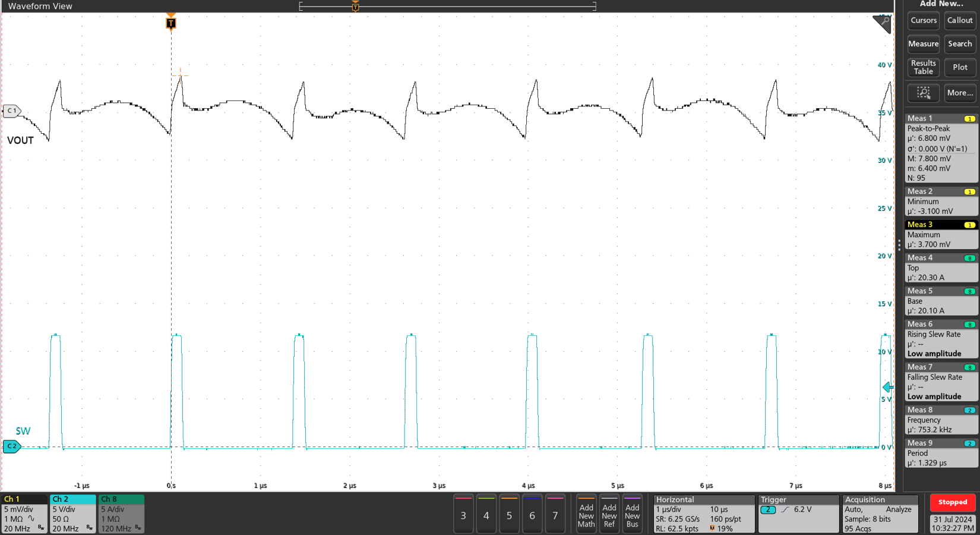
Task: Click the zoom magnifier icon in the right panel
Action: tap(923, 93)
